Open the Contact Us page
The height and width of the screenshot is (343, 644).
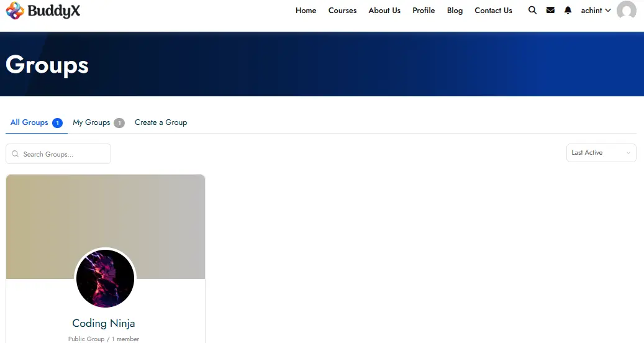[x=493, y=11]
